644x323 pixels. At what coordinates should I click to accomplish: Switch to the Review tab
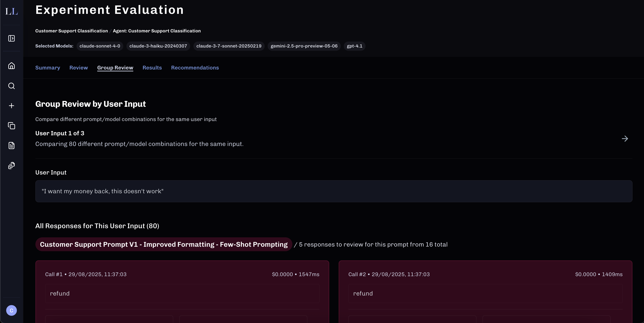coord(78,68)
